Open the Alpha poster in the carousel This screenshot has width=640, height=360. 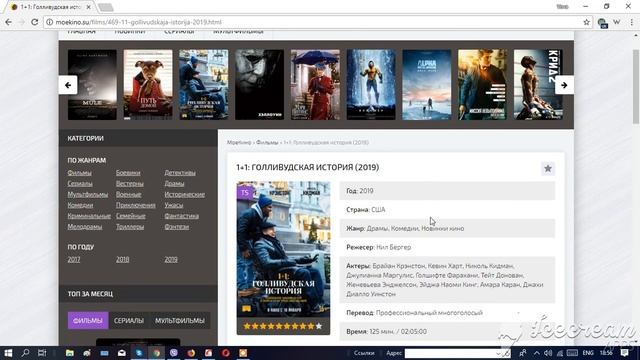click(x=427, y=85)
